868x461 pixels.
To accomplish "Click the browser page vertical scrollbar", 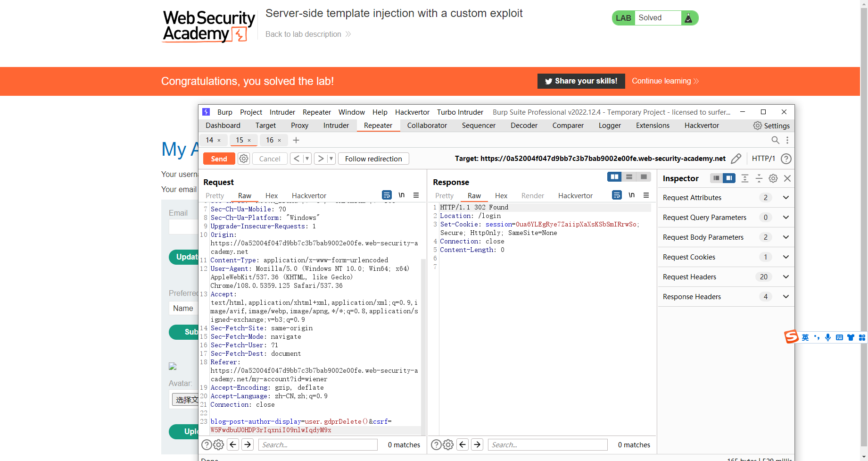I will pyautogui.click(x=864, y=226).
